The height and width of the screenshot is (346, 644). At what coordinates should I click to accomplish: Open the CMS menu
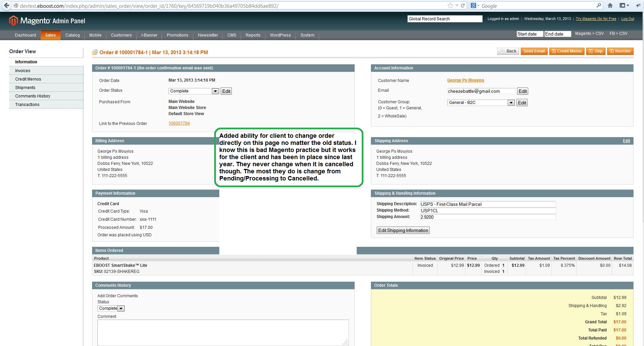click(x=232, y=35)
